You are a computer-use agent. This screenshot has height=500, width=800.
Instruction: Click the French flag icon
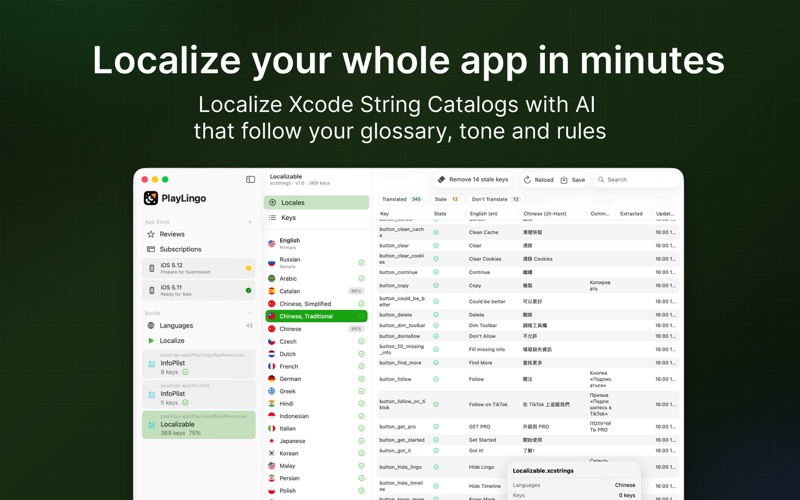pos(271,366)
